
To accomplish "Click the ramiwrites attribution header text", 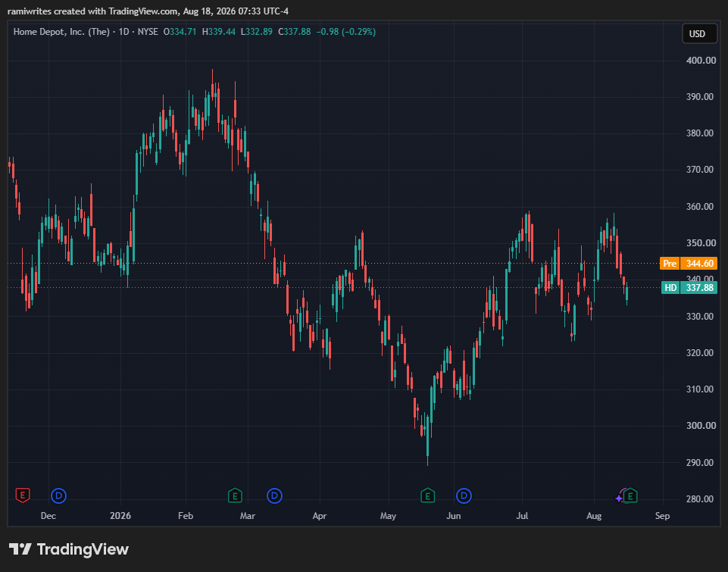I will pos(148,11).
